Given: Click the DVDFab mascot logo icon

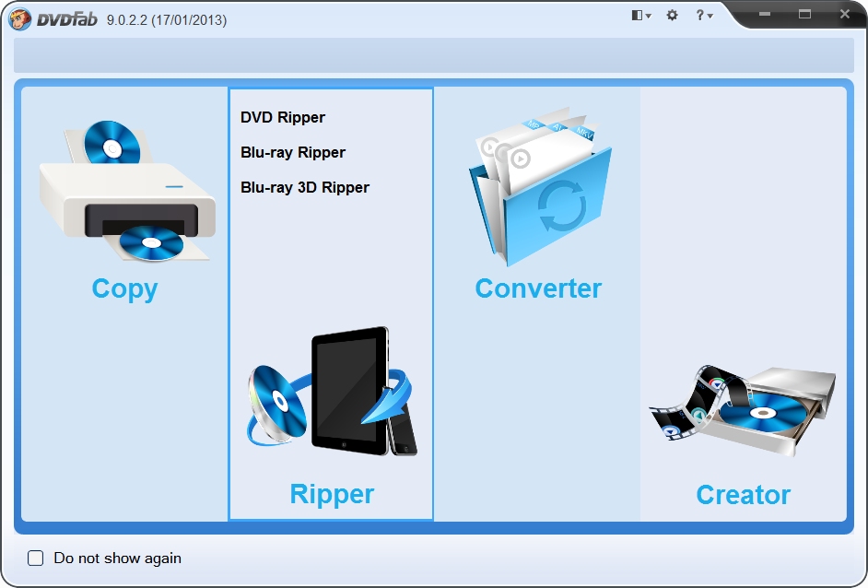Looking at the screenshot, I should pyautogui.click(x=20, y=19).
